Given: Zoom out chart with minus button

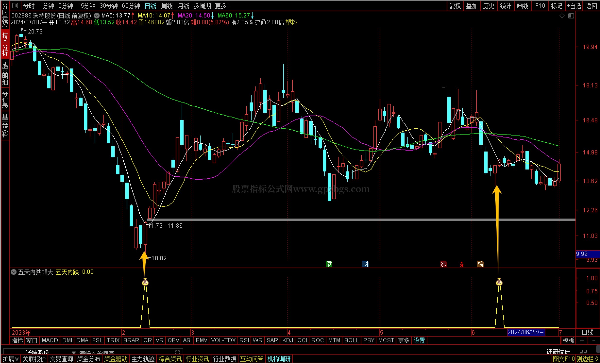Looking at the screenshot, I should pos(594,340).
